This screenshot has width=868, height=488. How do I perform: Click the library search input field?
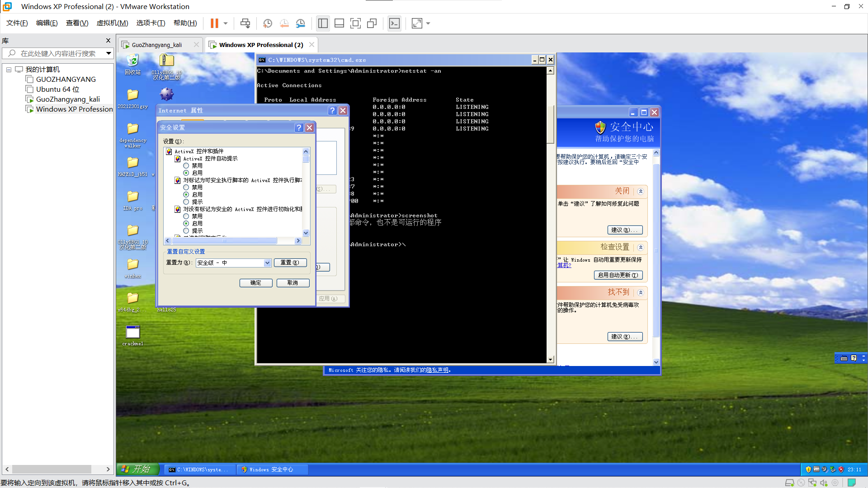(58, 53)
